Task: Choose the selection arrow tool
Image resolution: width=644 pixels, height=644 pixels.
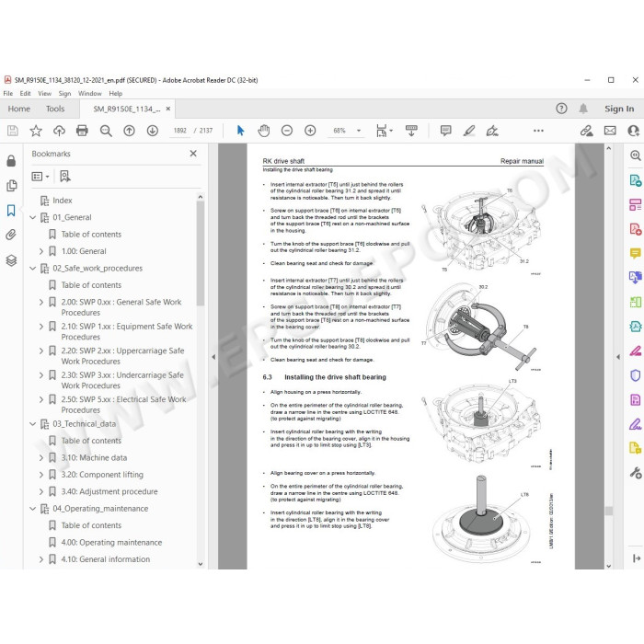Action: (x=241, y=131)
